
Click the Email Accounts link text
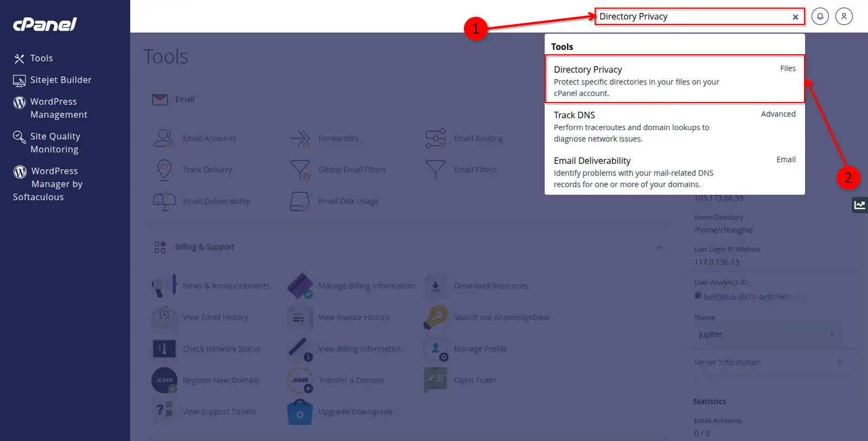point(209,138)
